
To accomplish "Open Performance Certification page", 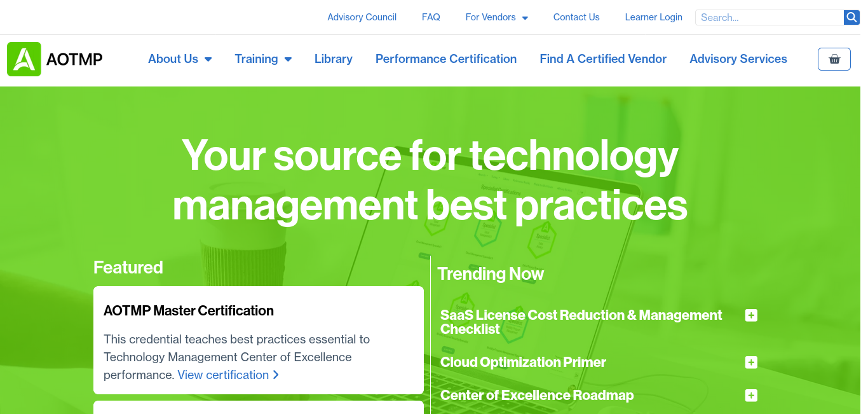I will point(446,59).
